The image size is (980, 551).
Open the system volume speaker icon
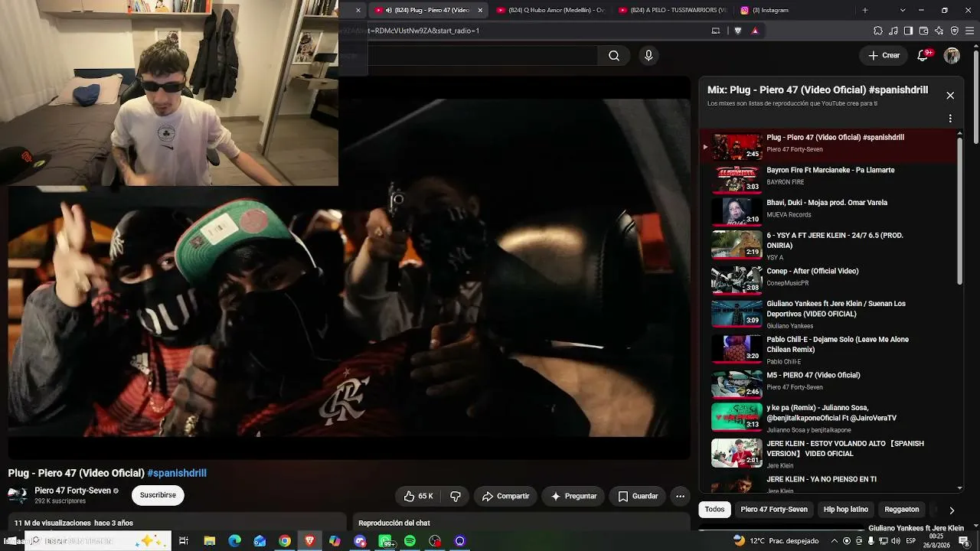click(x=896, y=541)
